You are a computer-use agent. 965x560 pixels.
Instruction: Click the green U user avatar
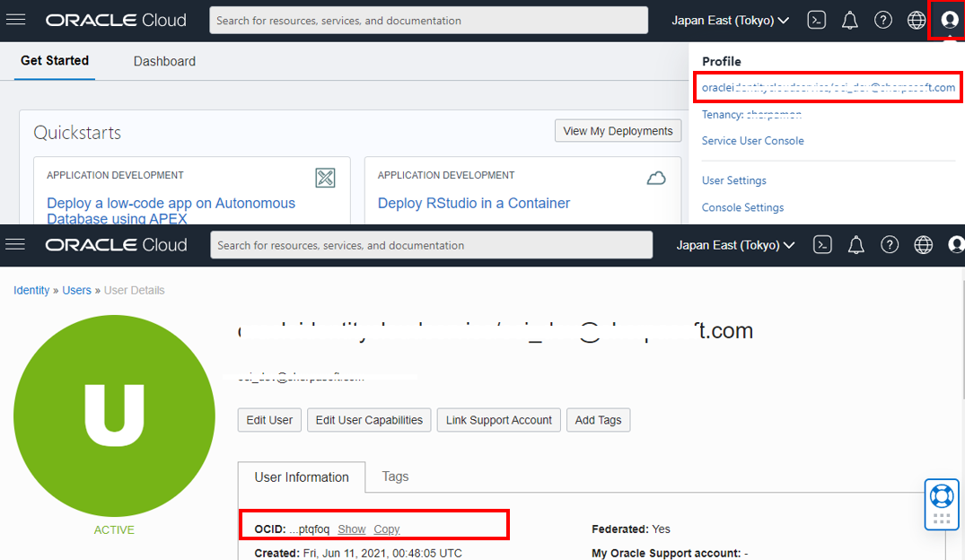click(115, 416)
